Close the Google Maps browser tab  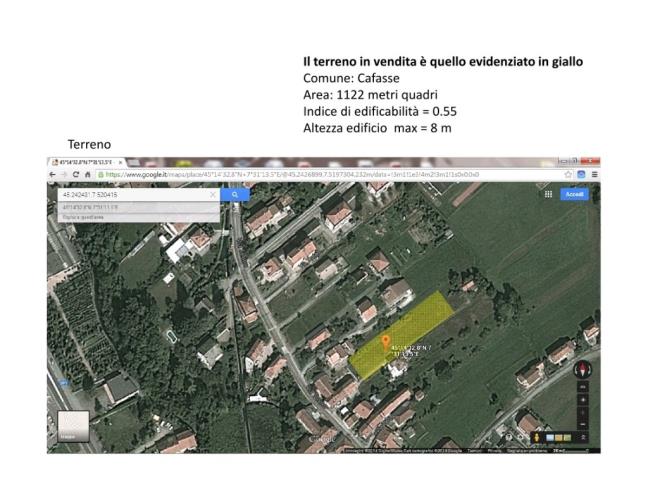point(121,162)
